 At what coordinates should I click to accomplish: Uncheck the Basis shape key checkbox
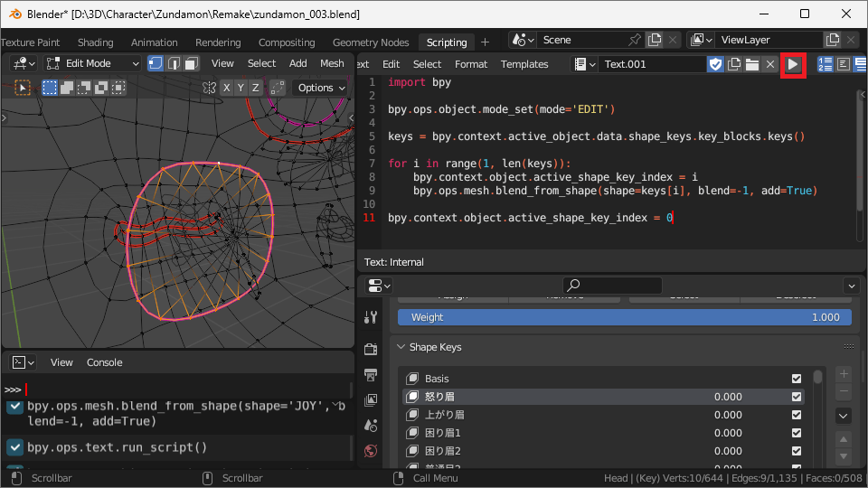tap(797, 379)
